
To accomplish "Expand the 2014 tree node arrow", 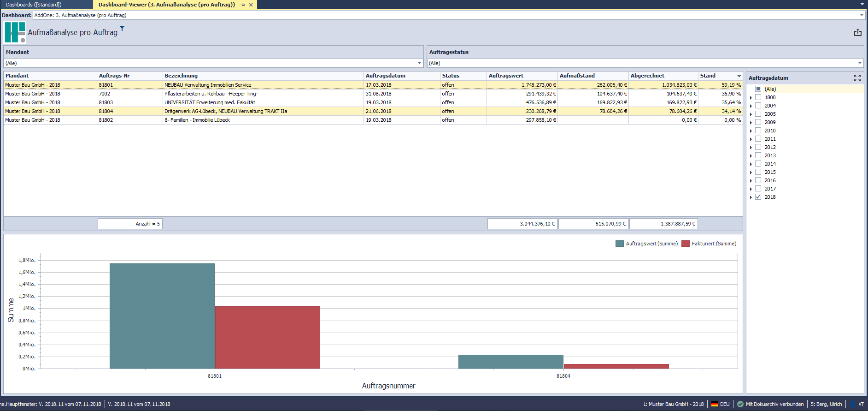I will click(751, 164).
